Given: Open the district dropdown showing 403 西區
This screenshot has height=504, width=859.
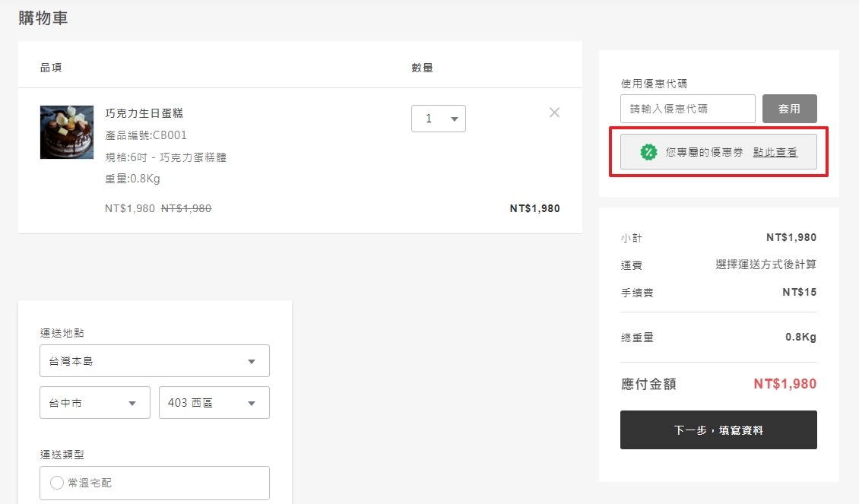Looking at the screenshot, I should [214, 402].
